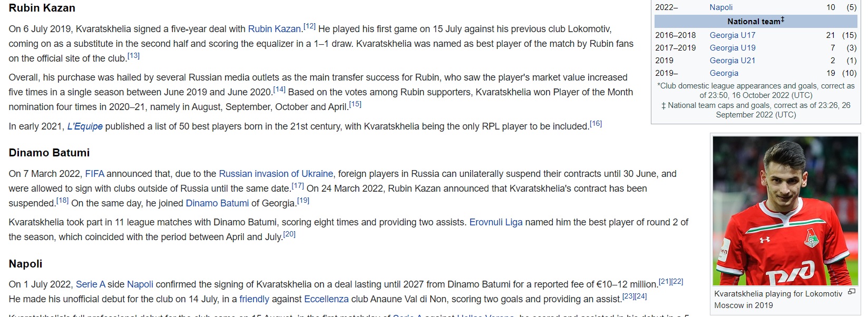Visit the Erovnuli Liga link

click(x=495, y=222)
